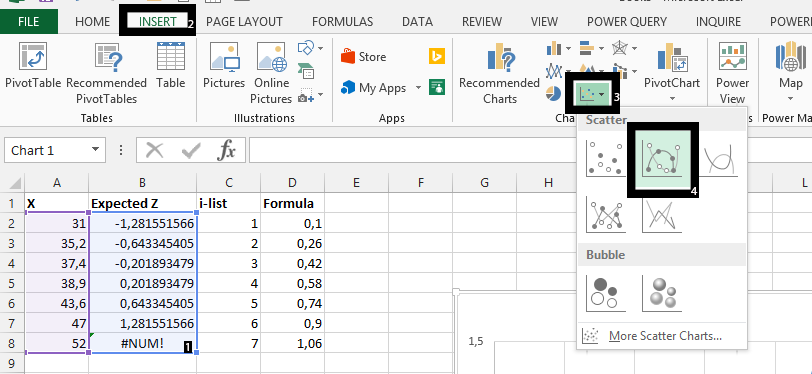
Task: Cancel entry in formula bar
Action: tap(154, 151)
